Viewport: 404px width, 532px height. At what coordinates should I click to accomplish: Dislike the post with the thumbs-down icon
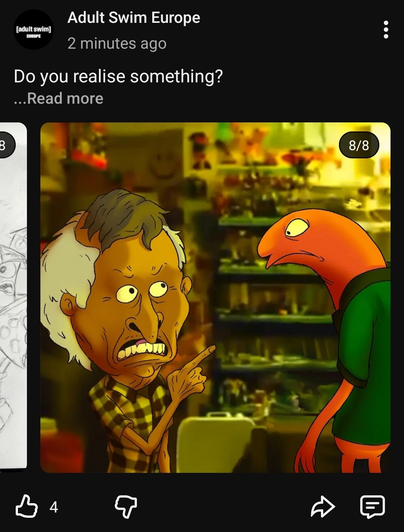126,507
